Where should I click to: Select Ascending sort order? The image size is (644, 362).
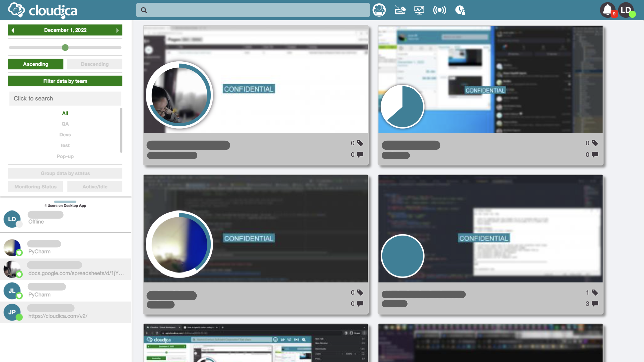click(36, 64)
